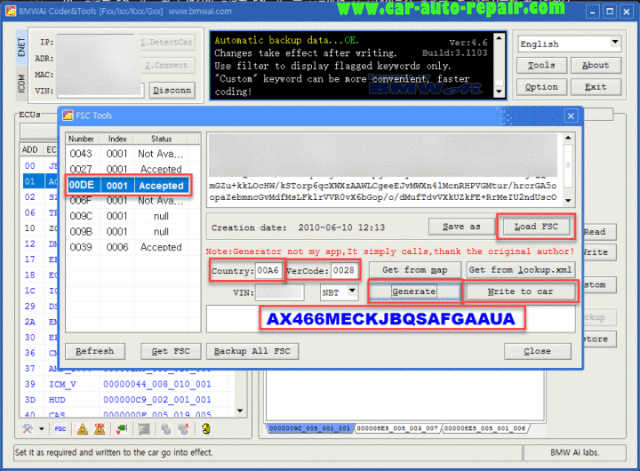640x471 pixels.
Task: Click the BMWAi app icon in title bar
Action: click(11, 11)
